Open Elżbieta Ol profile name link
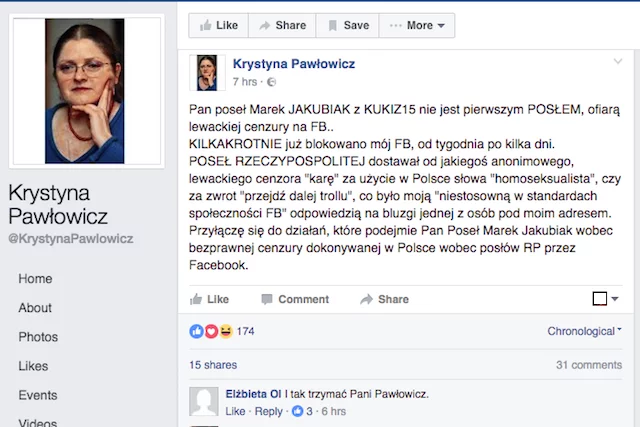Screen dimensions: 640x427 [x=253, y=394]
